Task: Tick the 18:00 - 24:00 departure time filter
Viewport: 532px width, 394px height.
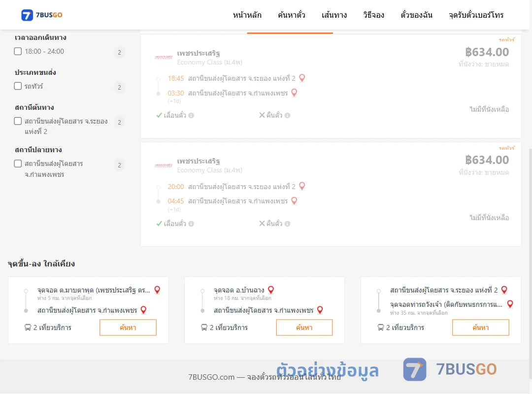Action: (18, 51)
